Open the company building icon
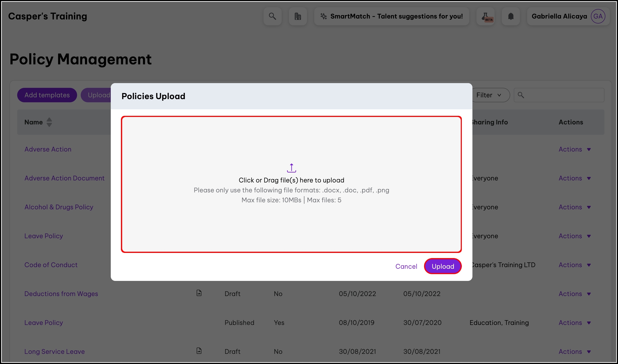The height and width of the screenshot is (364, 618). pos(297,16)
